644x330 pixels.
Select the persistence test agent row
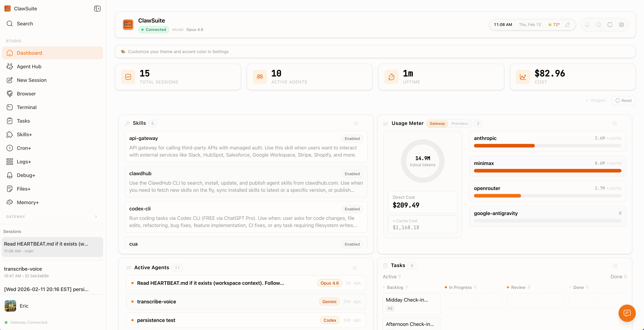click(x=246, y=320)
